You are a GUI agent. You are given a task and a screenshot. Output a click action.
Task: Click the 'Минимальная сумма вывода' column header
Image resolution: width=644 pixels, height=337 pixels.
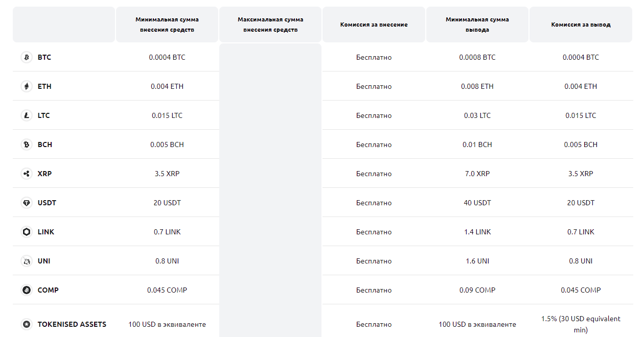[x=477, y=25]
